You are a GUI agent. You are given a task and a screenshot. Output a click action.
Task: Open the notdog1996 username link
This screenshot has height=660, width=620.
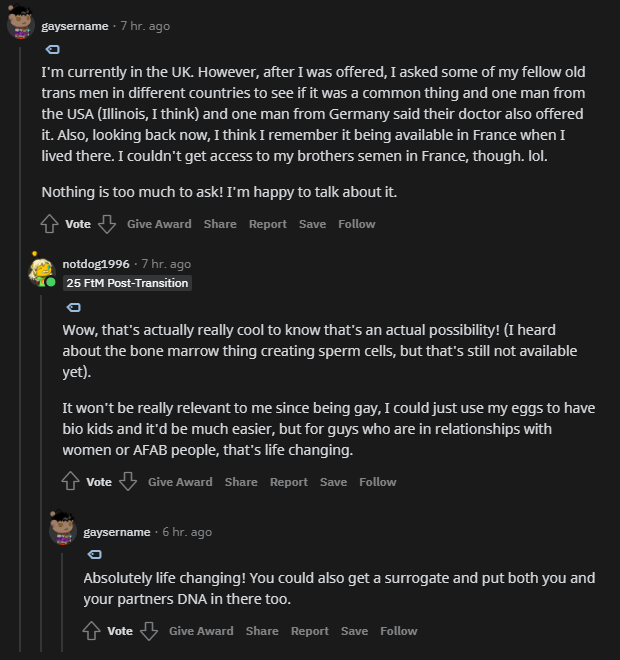click(96, 264)
